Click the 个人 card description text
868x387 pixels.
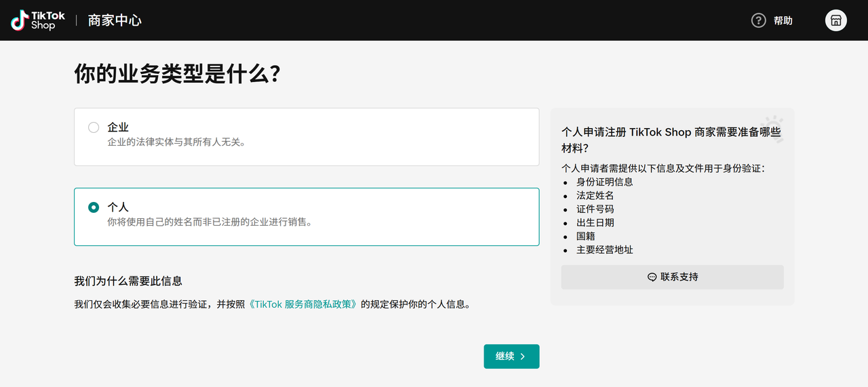point(210,222)
